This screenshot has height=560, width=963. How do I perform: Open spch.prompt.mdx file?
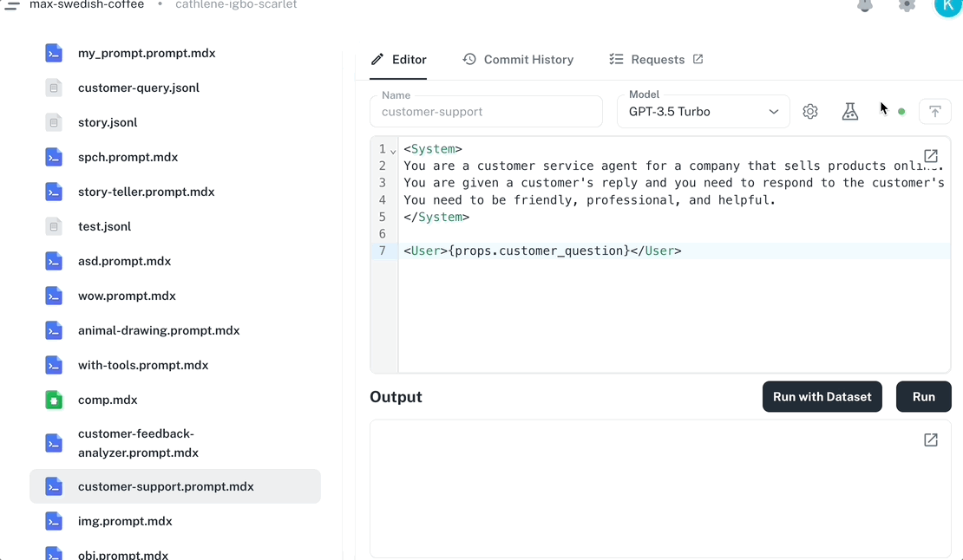click(128, 157)
